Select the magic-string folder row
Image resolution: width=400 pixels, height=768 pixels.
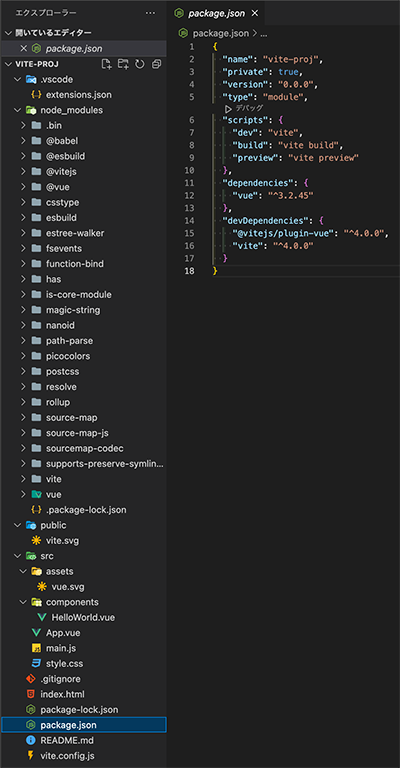coord(83,310)
